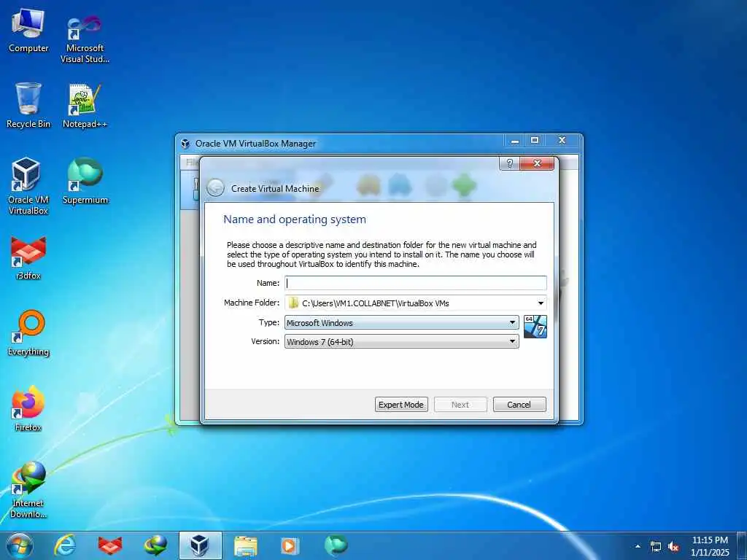Select r3dfox desktop shortcut

point(28,257)
